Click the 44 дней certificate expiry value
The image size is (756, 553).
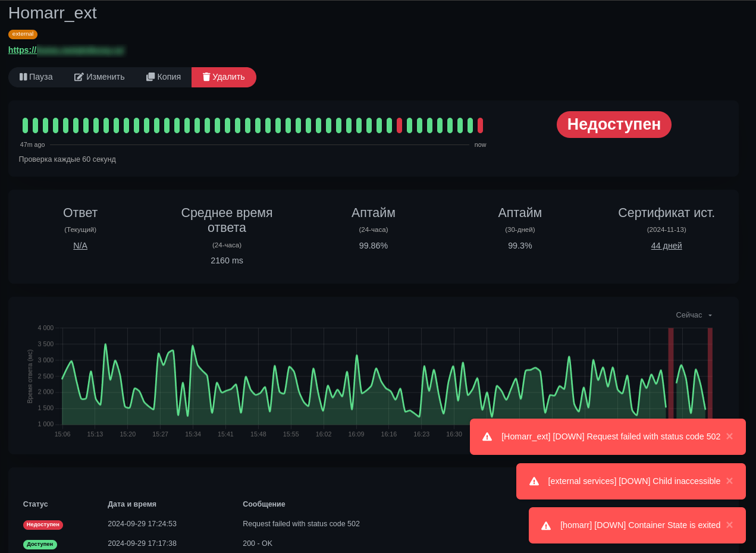(x=666, y=246)
